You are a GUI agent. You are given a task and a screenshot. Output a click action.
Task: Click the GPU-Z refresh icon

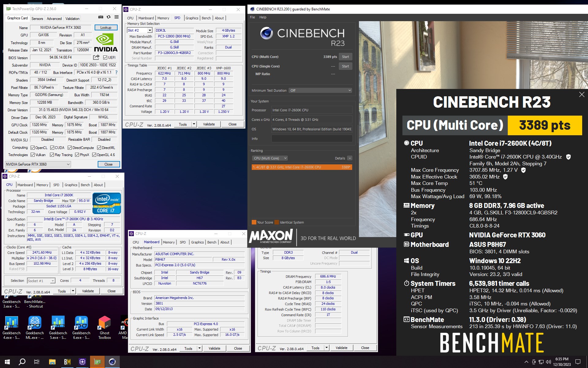[108, 17]
